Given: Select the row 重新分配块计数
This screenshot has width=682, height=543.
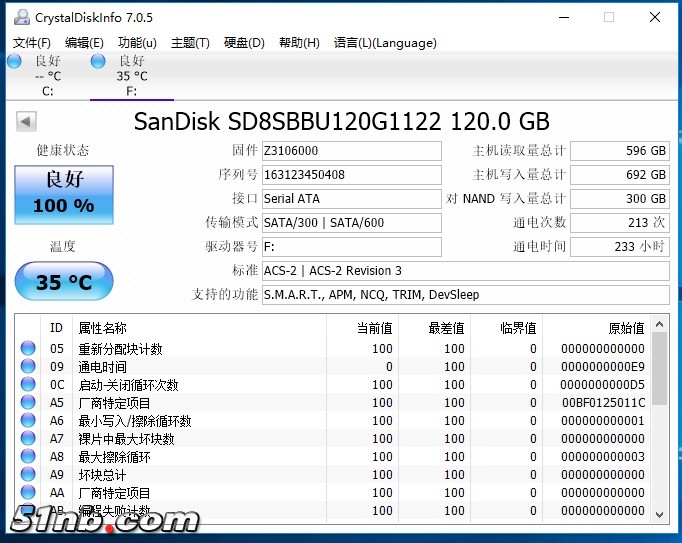Looking at the screenshot, I should click(x=334, y=349).
